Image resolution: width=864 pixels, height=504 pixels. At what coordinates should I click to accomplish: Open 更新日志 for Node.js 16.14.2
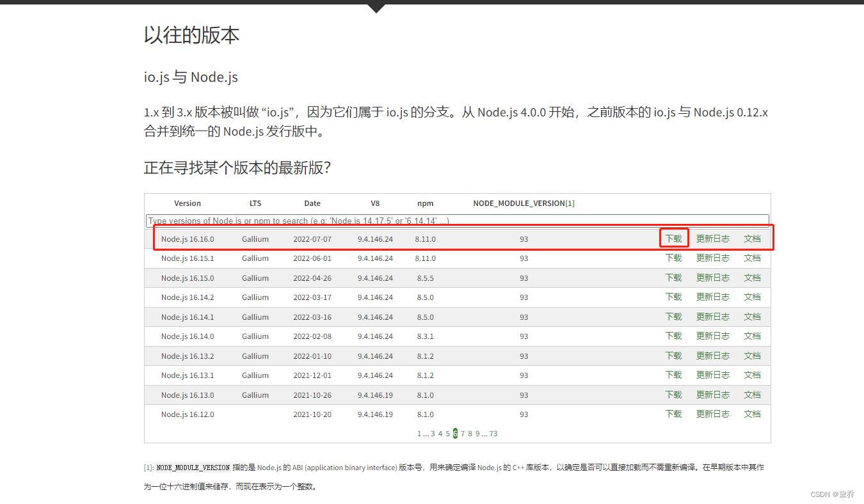click(713, 297)
